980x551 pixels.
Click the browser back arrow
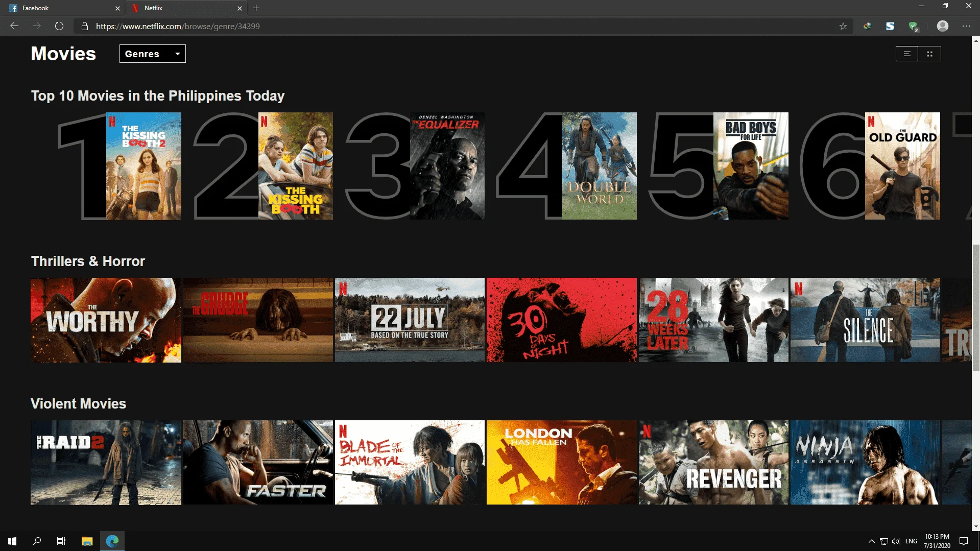(x=14, y=26)
